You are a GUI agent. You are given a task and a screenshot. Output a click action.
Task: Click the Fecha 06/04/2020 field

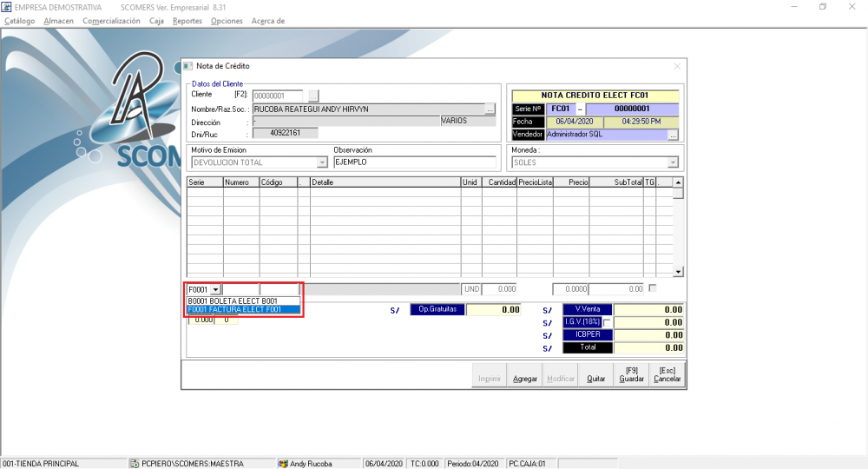click(x=575, y=122)
